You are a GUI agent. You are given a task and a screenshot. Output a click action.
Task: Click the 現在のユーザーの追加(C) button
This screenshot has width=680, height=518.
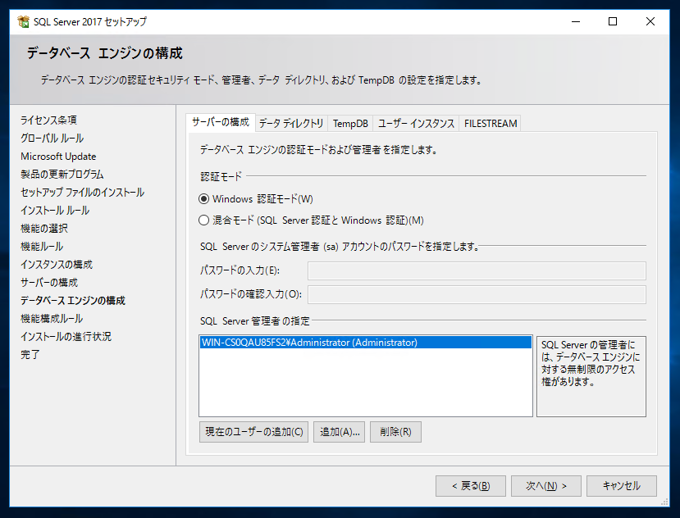pyautogui.click(x=254, y=432)
